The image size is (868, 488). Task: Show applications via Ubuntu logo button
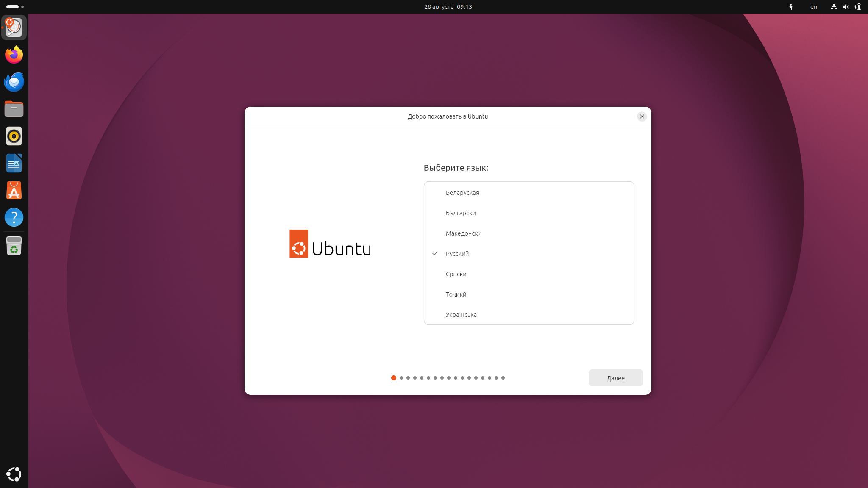[x=14, y=474]
